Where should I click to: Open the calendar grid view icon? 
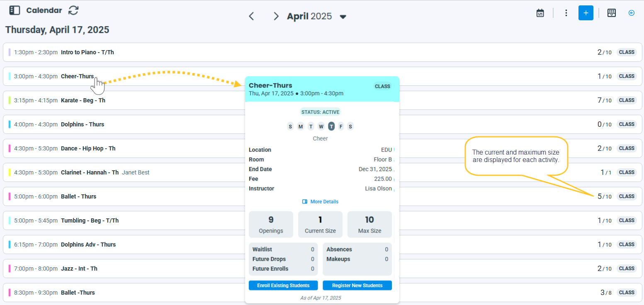[x=612, y=13]
